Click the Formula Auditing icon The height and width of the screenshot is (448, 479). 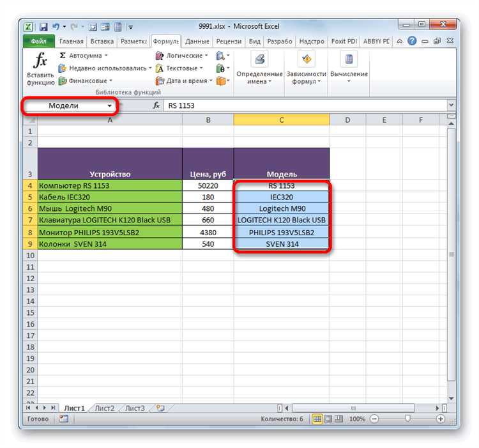307,59
